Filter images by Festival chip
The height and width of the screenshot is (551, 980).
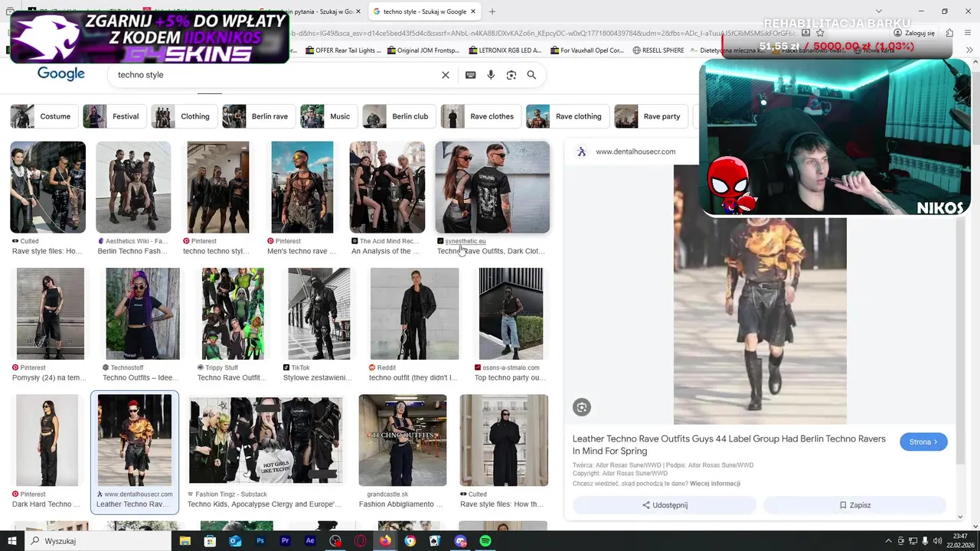(115, 116)
